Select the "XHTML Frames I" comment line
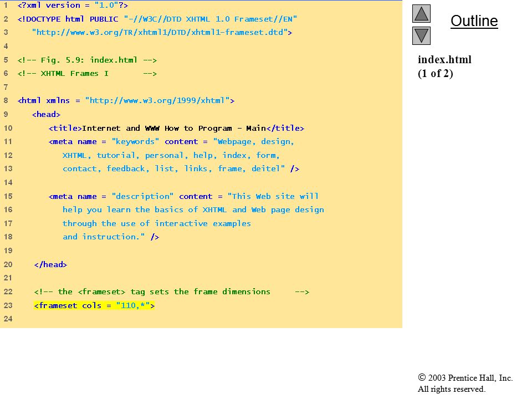 coord(87,74)
